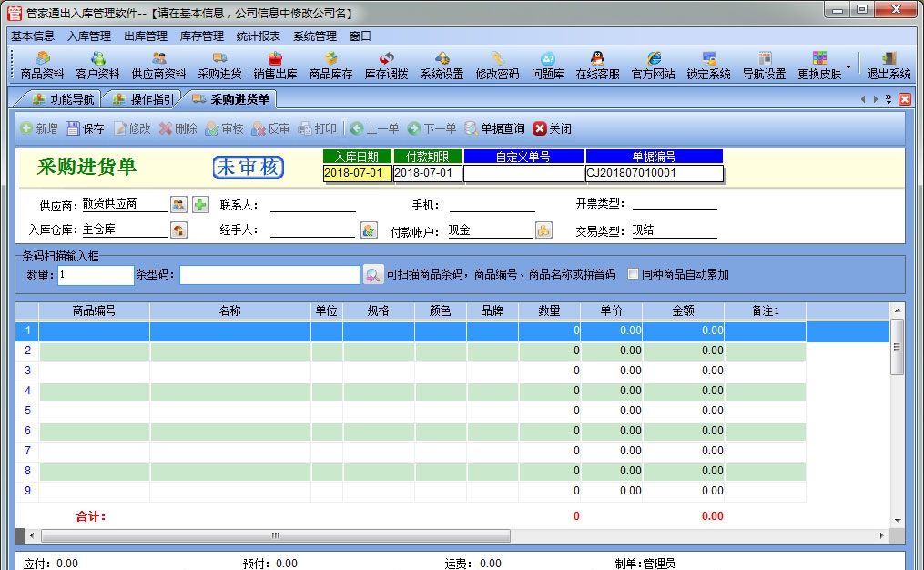Open the 统计报表 menu

259,36
